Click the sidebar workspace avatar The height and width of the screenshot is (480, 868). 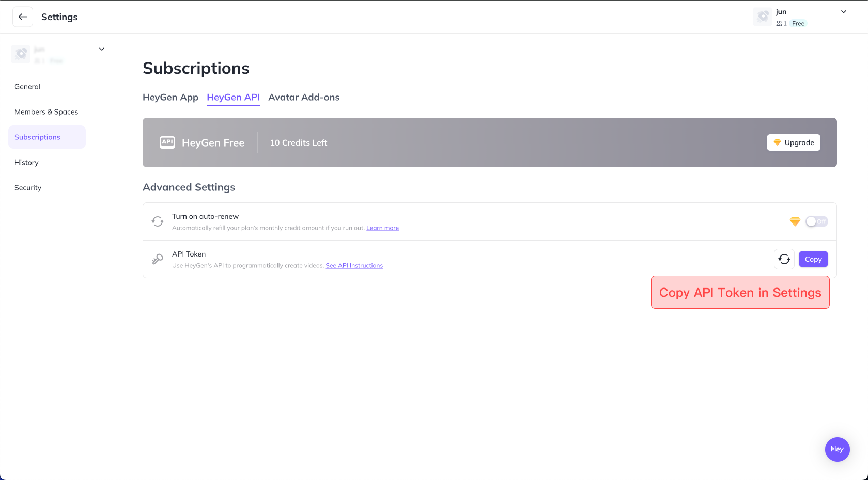click(21, 54)
